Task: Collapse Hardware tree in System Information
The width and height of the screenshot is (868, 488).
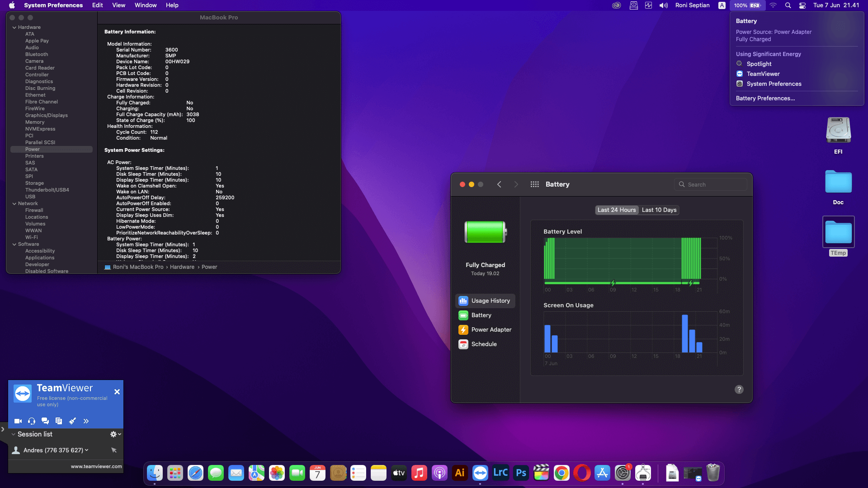Action: point(14,28)
